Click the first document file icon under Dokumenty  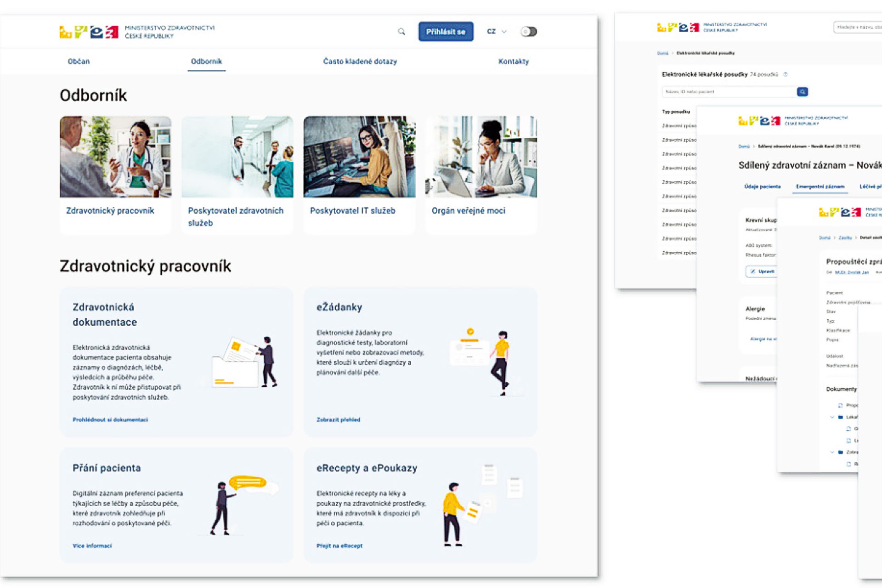pos(840,405)
